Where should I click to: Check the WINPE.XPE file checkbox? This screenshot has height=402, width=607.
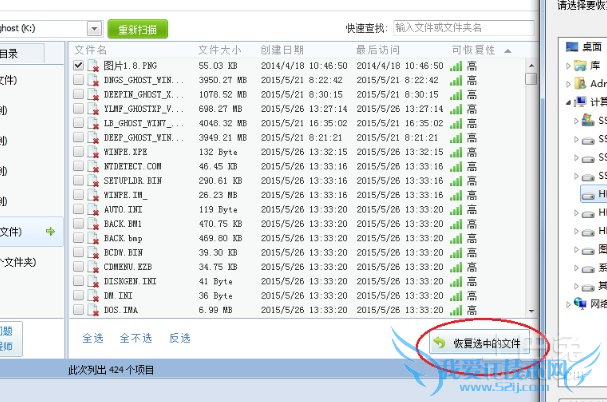point(78,151)
